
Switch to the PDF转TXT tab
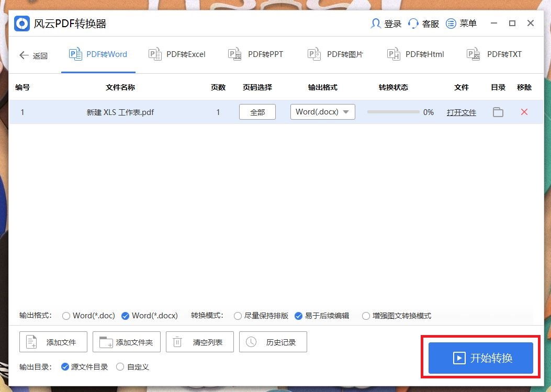click(x=494, y=54)
